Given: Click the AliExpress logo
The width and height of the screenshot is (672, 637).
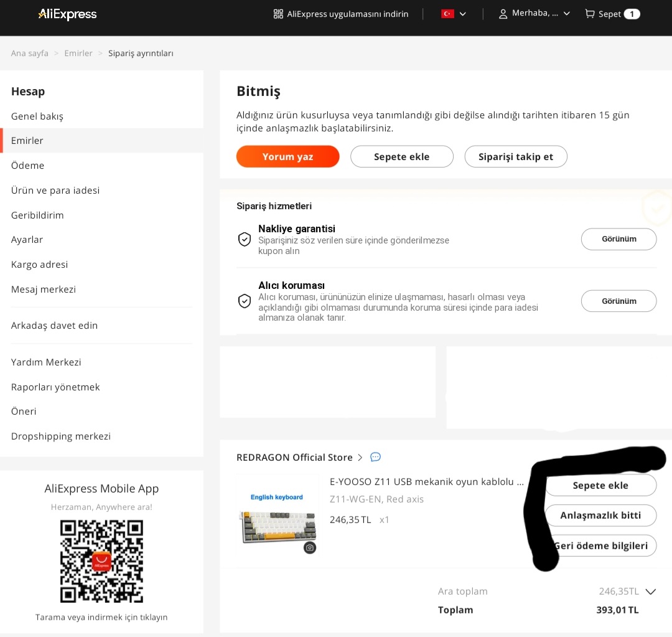Looking at the screenshot, I should click(x=67, y=14).
